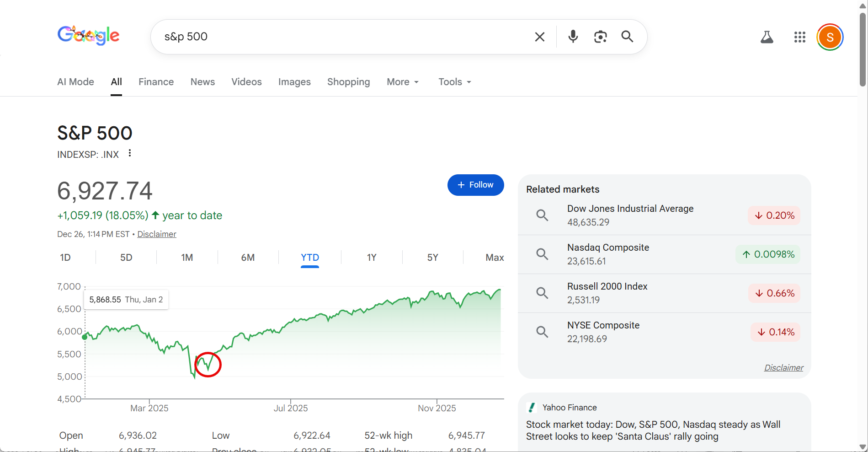Open the Tools dropdown
This screenshot has height=452, width=868.
pos(454,82)
